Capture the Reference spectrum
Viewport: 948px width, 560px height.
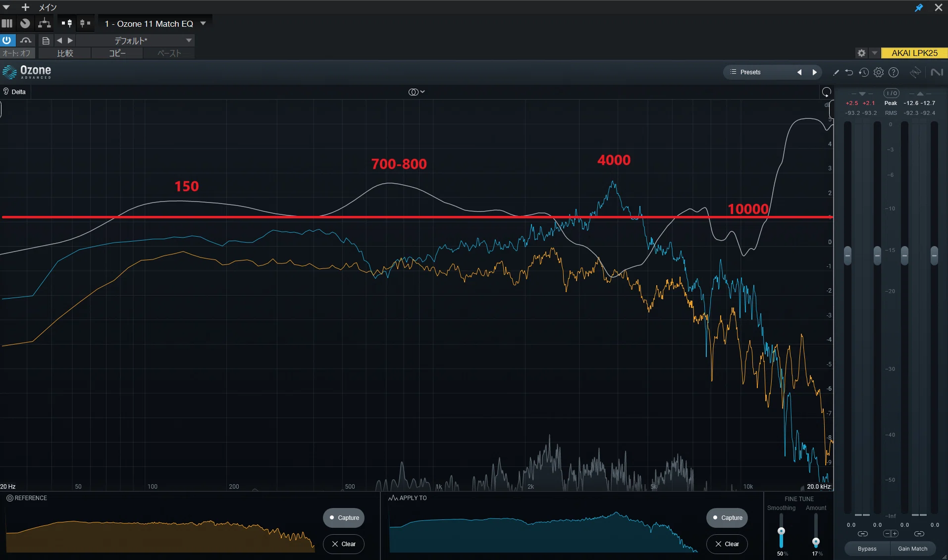pos(344,518)
